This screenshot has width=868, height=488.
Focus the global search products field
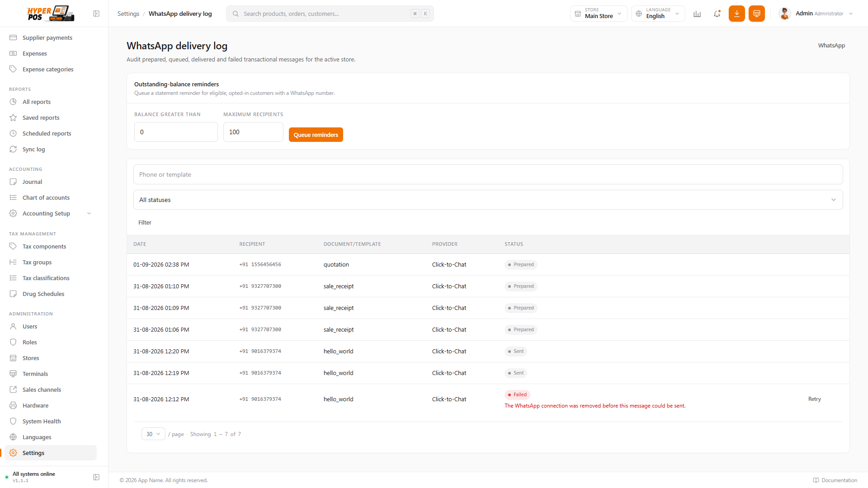[x=330, y=14]
